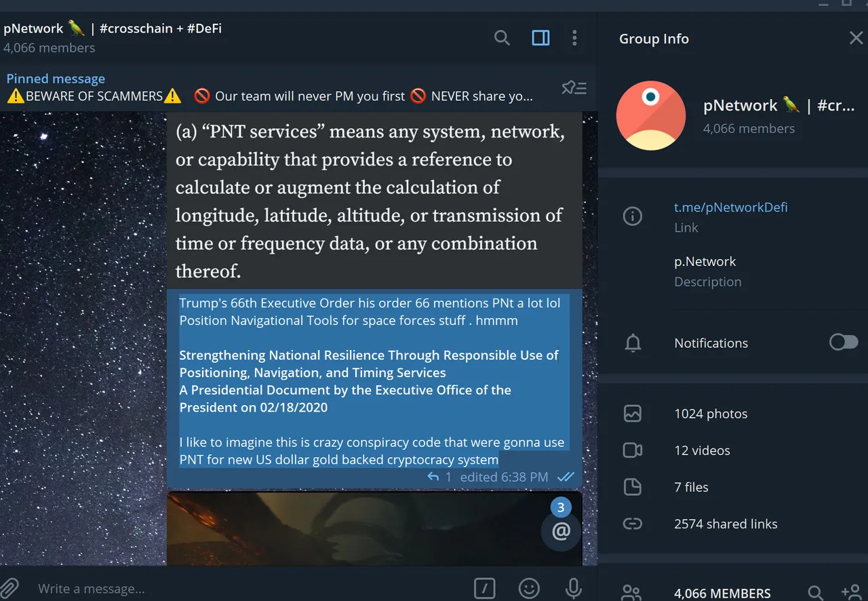Open the PNT services definition image

tap(374, 201)
